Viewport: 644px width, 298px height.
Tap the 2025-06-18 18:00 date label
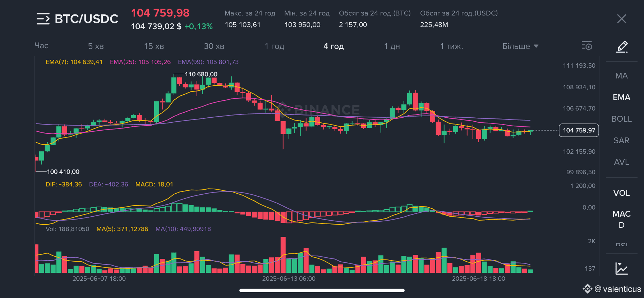click(478, 279)
